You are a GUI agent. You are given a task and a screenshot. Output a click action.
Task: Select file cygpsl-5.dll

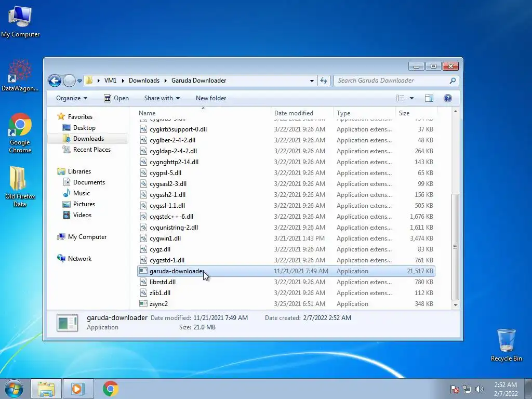165,172
